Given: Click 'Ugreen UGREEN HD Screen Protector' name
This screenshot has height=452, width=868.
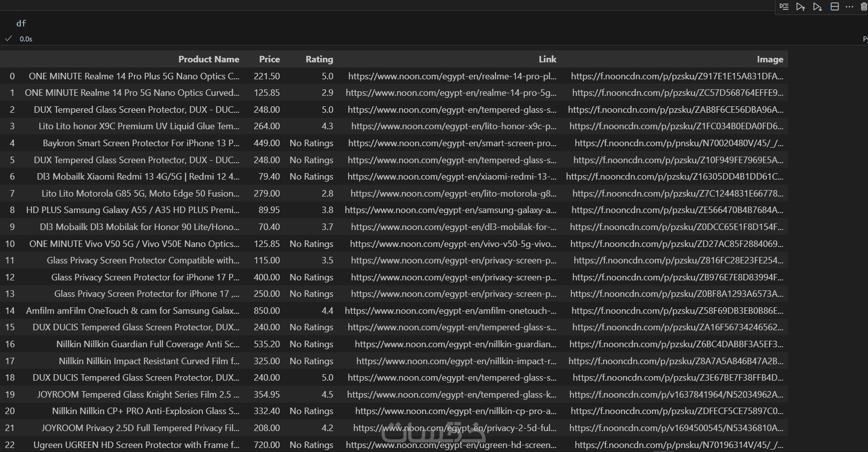Looking at the screenshot, I should (x=136, y=445).
